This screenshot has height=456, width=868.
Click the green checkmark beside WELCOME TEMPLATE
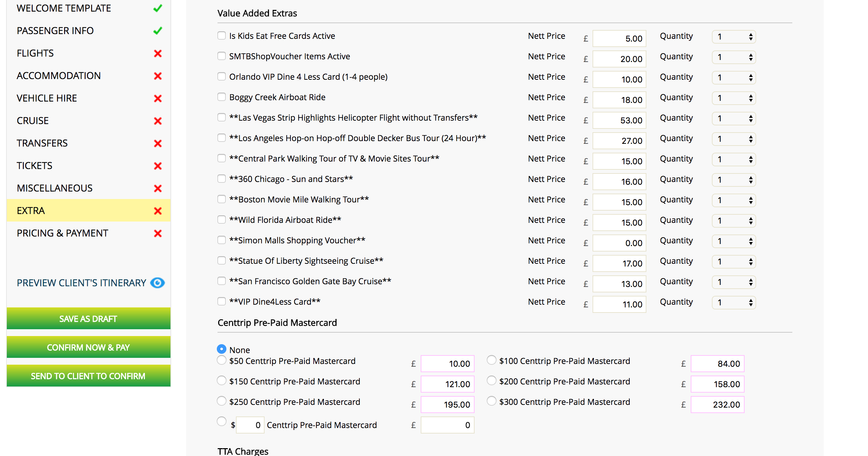(158, 8)
